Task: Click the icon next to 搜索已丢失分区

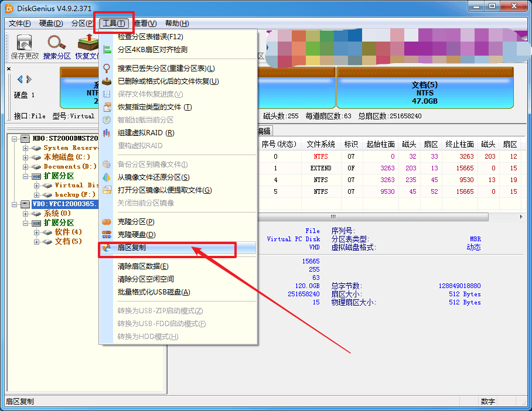Action: click(x=107, y=68)
